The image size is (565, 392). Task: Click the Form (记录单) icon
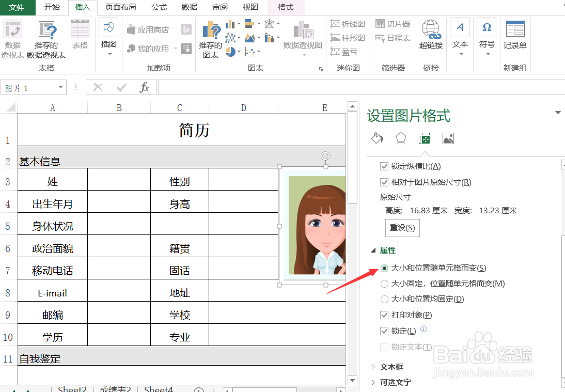point(515,35)
